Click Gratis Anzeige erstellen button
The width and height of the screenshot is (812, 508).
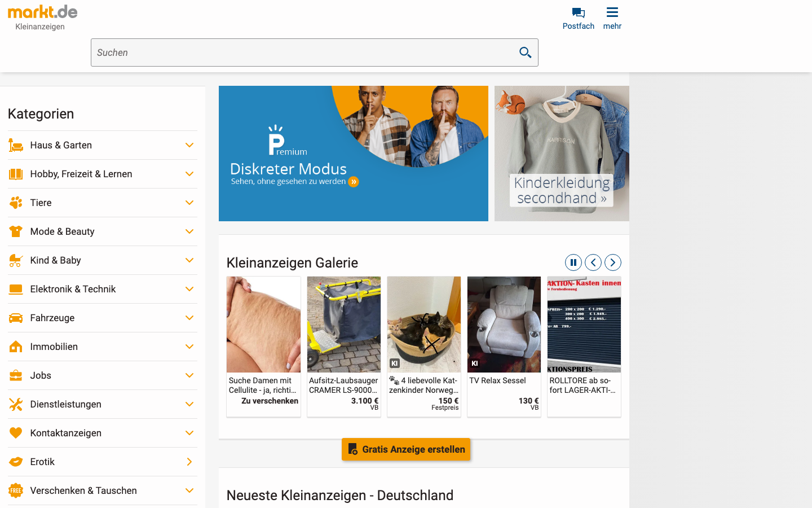pyautogui.click(x=406, y=449)
